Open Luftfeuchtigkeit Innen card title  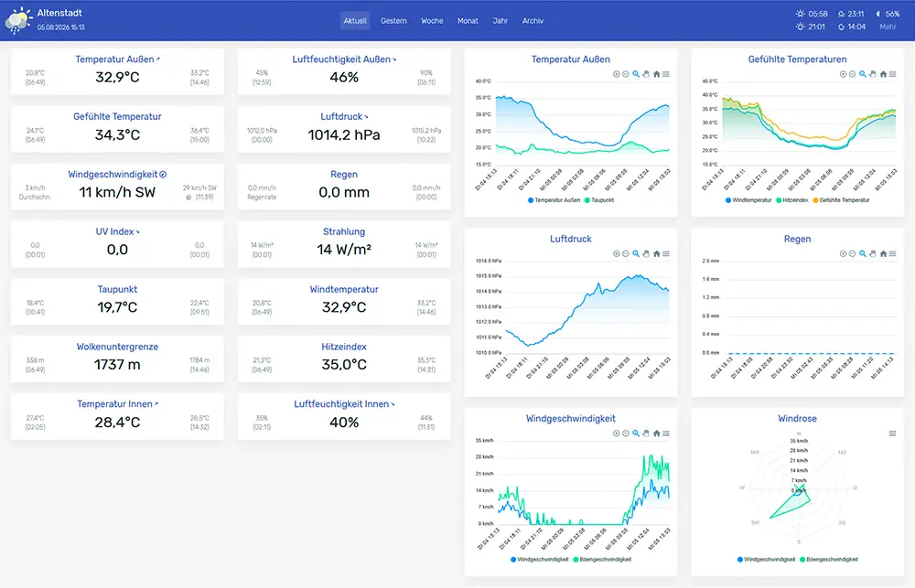click(344, 403)
